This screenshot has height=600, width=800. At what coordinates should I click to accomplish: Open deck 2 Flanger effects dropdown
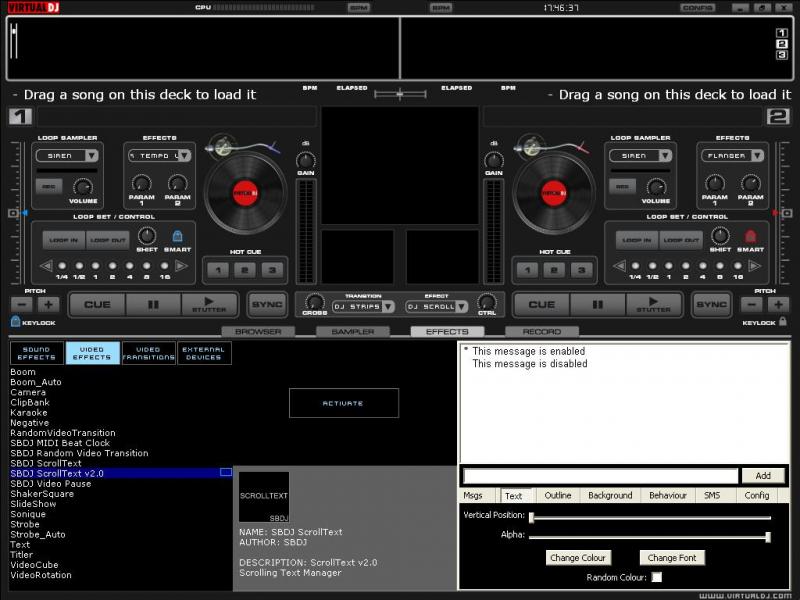tap(757, 156)
